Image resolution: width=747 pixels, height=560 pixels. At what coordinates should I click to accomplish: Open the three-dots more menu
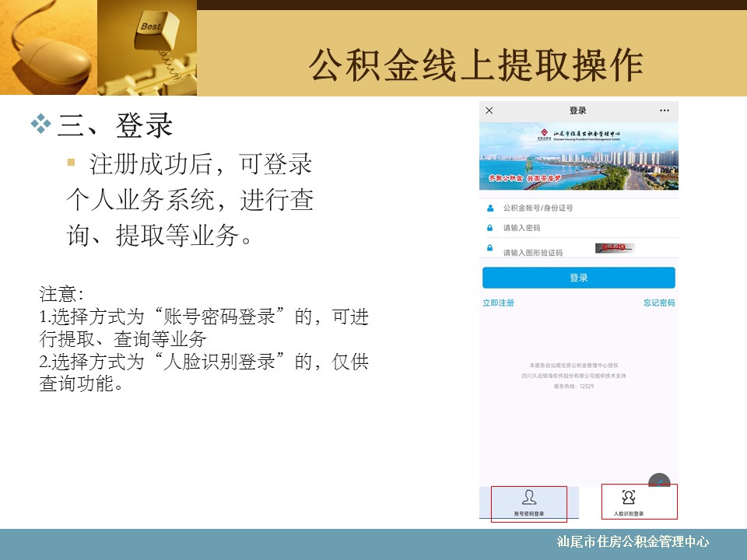pyautogui.click(x=665, y=110)
